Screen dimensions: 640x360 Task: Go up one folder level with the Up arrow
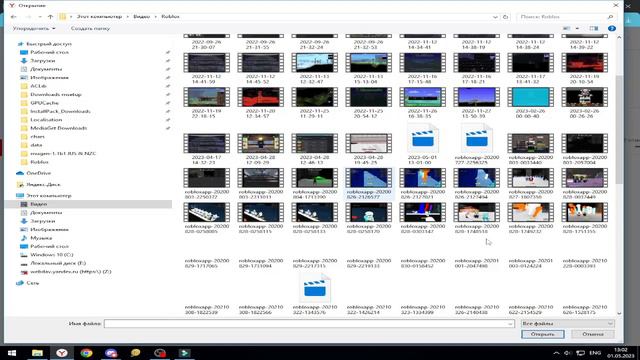click(x=50, y=17)
